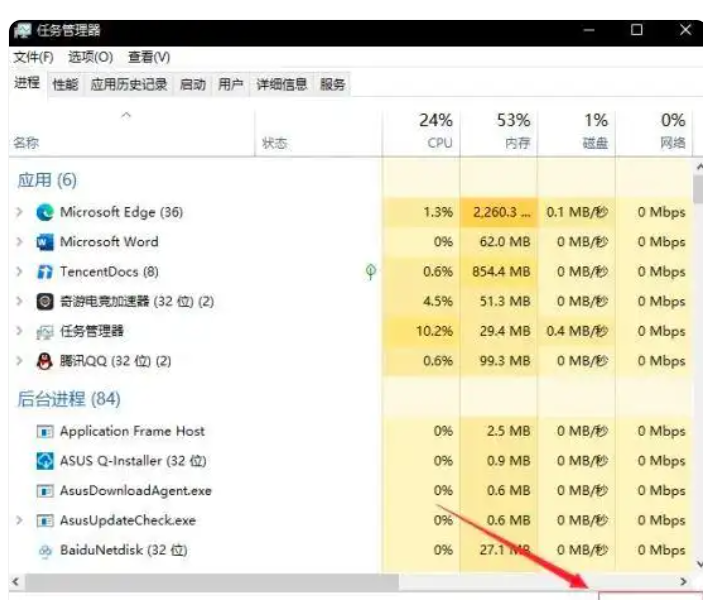Click the 854.4 MB memory cell
This screenshot has height=600, width=703.
[501, 272]
